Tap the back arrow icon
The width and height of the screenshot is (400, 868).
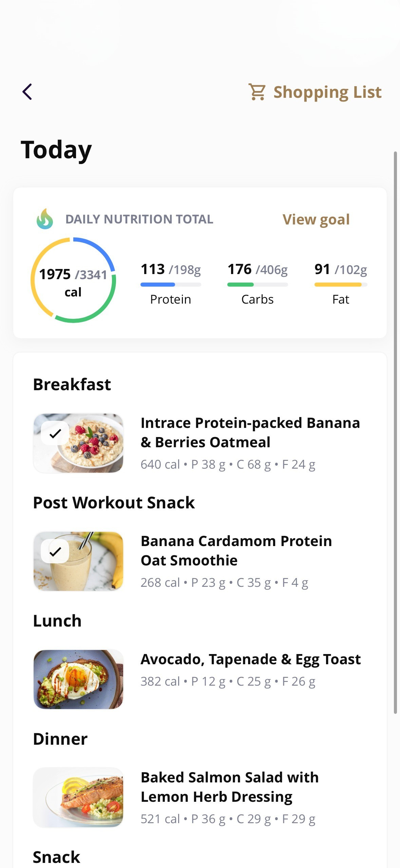pos(27,92)
